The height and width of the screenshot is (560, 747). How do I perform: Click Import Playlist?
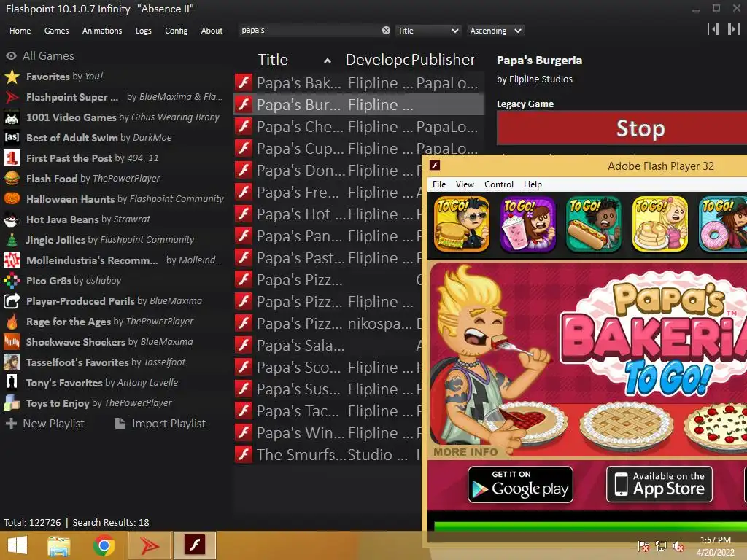160,424
